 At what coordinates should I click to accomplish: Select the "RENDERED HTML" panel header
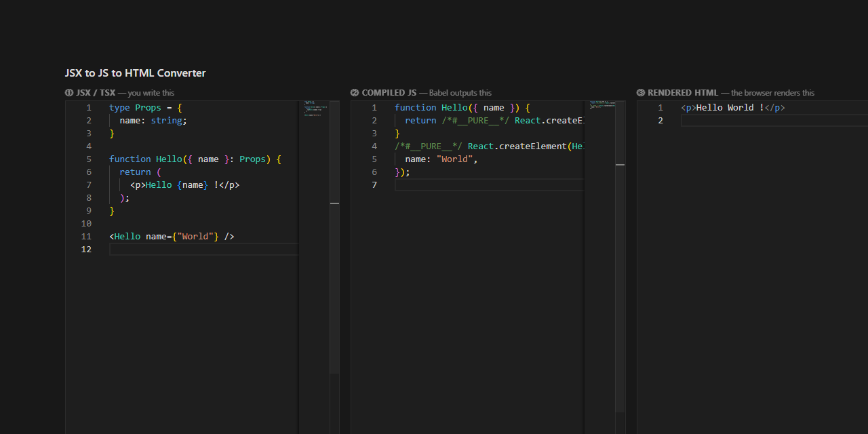pyautogui.click(x=682, y=93)
